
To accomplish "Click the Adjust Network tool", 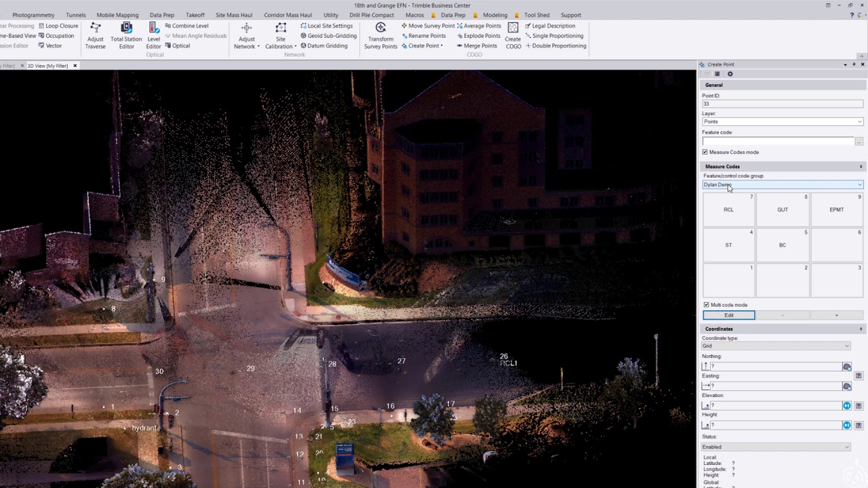I will (x=247, y=35).
